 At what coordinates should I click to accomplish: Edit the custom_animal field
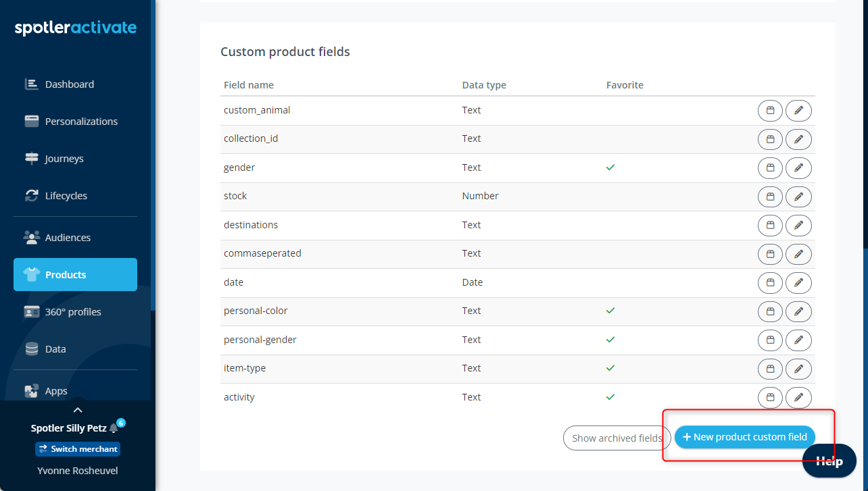[x=798, y=111]
